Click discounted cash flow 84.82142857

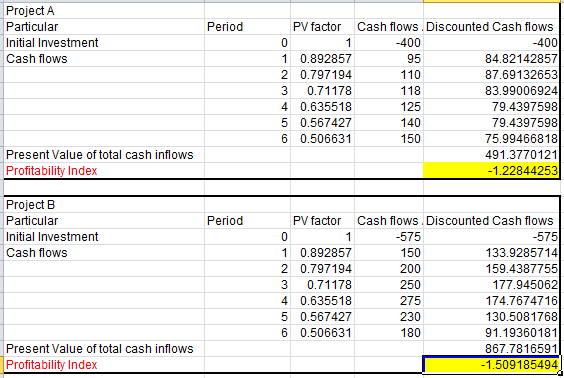pyautogui.click(x=491, y=59)
